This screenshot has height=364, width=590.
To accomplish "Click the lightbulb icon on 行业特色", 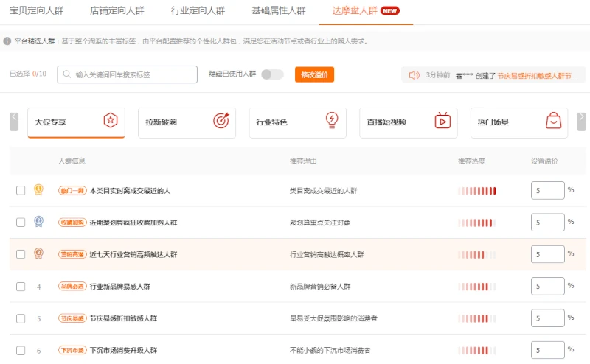I will pyautogui.click(x=332, y=120).
